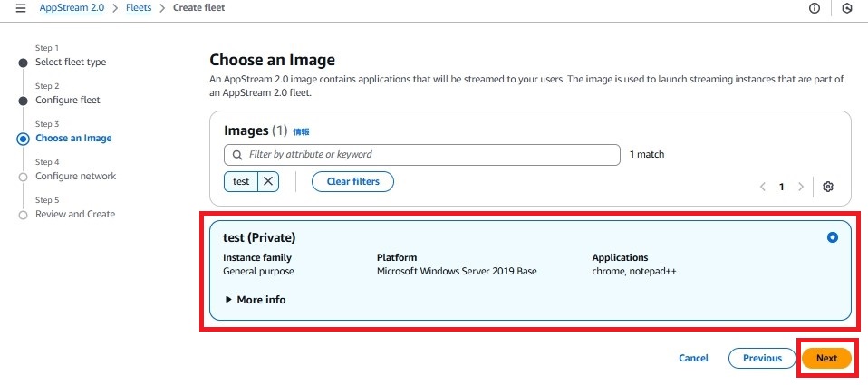Screen dimensions: 868x385
Task: Open table preferences gear icon
Action: point(828,187)
